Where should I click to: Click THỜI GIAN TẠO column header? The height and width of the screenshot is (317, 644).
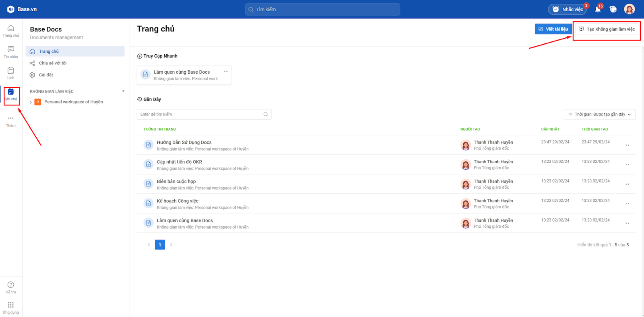click(595, 130)
